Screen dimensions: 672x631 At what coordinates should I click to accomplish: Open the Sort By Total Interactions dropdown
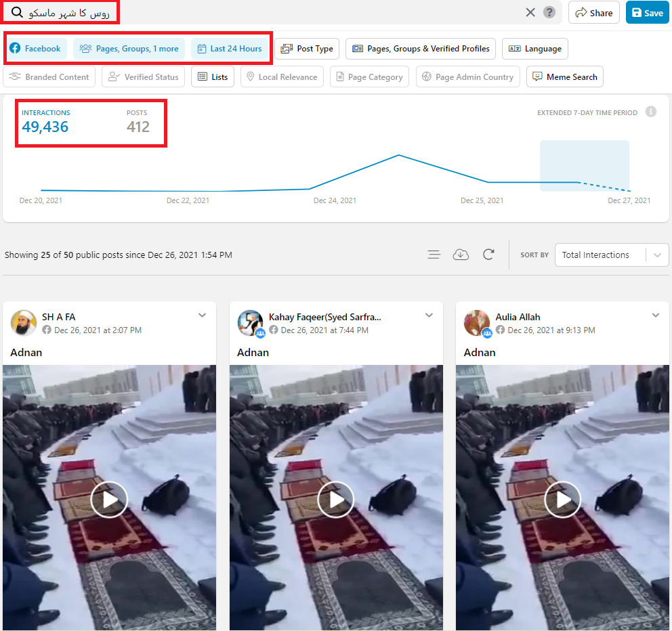click(611, 255)
